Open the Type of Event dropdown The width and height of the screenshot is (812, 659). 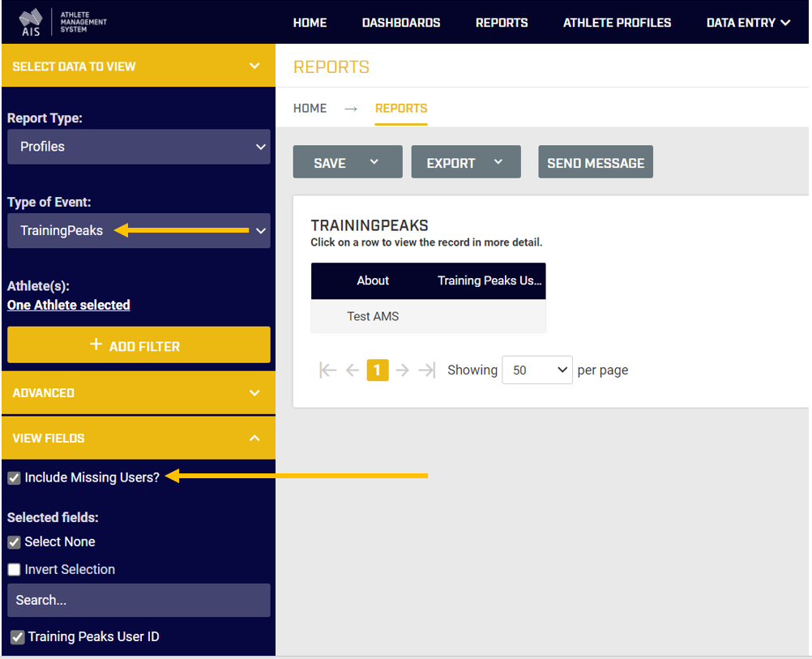pos(139,230)
